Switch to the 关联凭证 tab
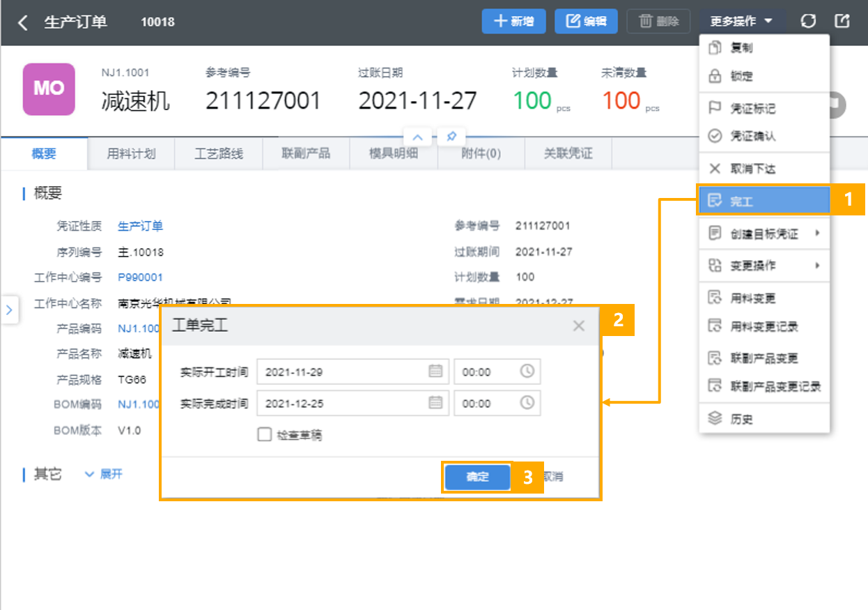 568,154
